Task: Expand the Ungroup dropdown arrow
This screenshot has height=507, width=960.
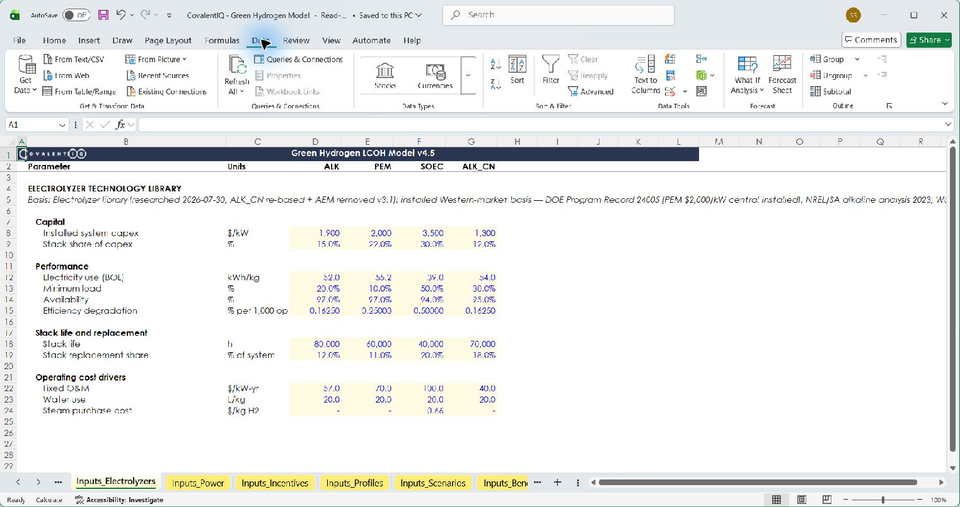Action: click(866, 75)
